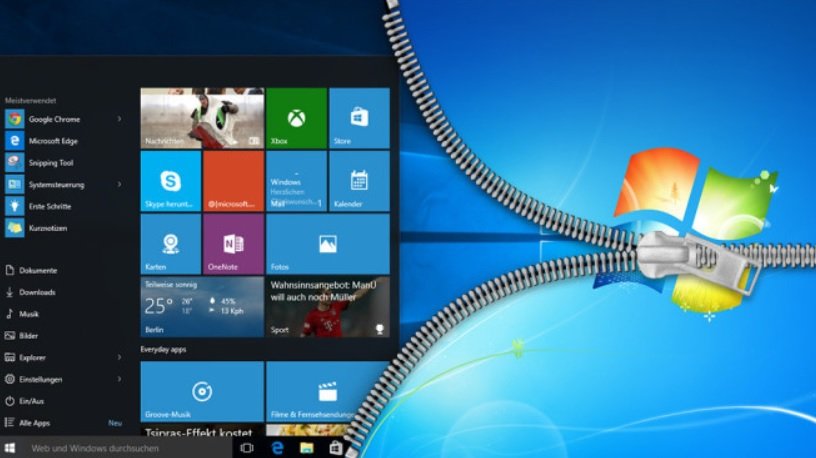The width and height of the screenshot is (816, 458).
Task: Open Skype herunterladen tile
Action: tap(171, 181)
